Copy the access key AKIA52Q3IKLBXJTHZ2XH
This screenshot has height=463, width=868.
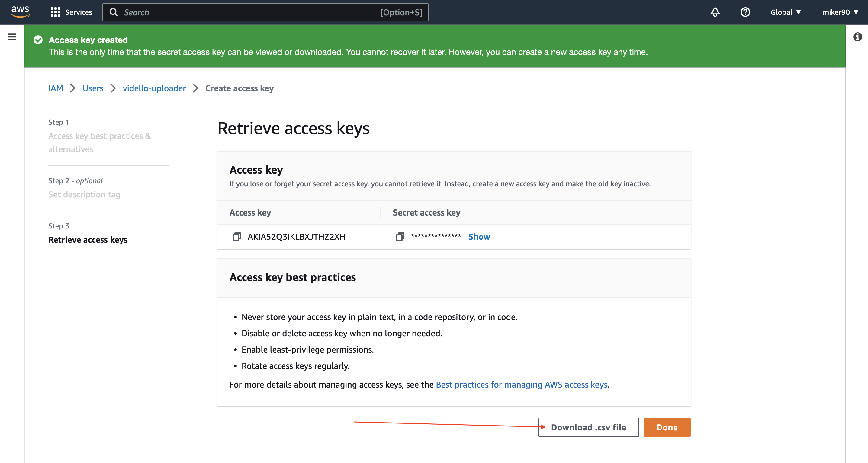click(x=236, y=236)
